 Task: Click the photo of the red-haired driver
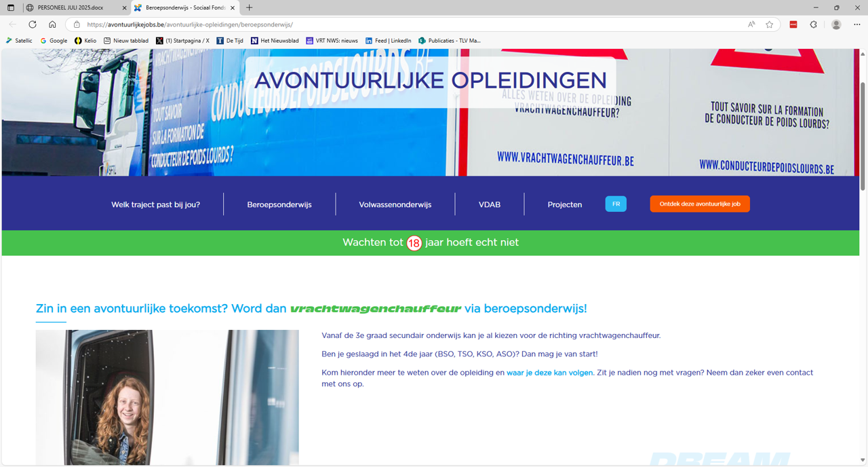(167, 397)
